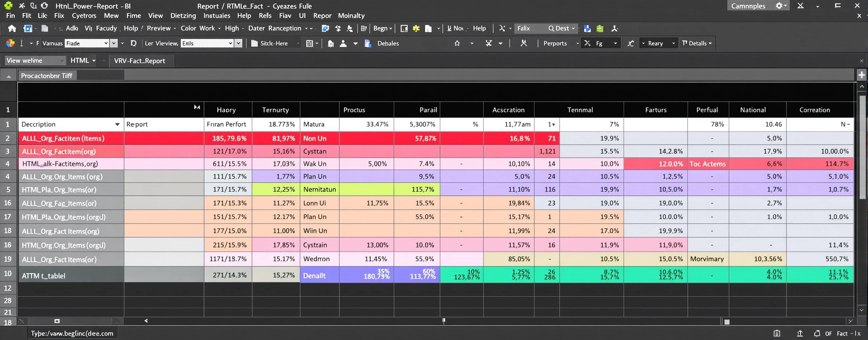Select the pencil edit icon before Reary

[x=631, y=43]
